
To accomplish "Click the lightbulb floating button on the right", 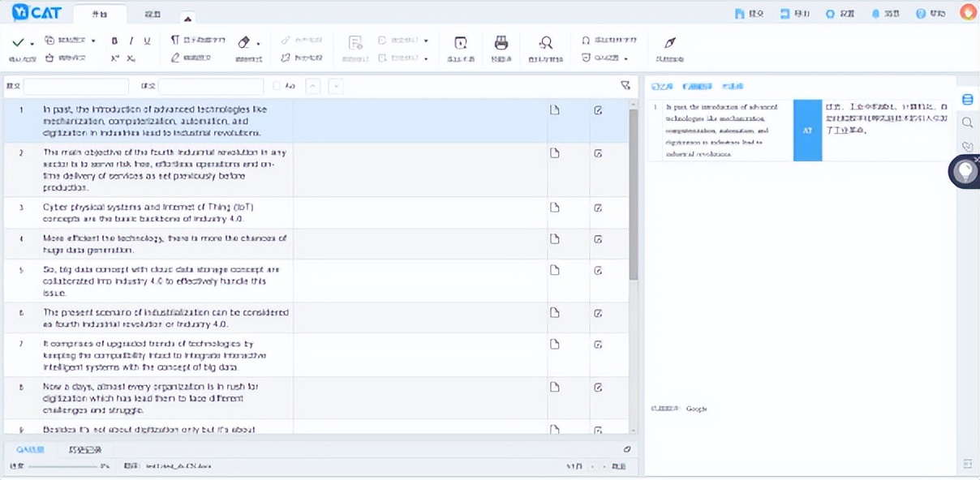I will pyautogui.click(x=965, y=172).
